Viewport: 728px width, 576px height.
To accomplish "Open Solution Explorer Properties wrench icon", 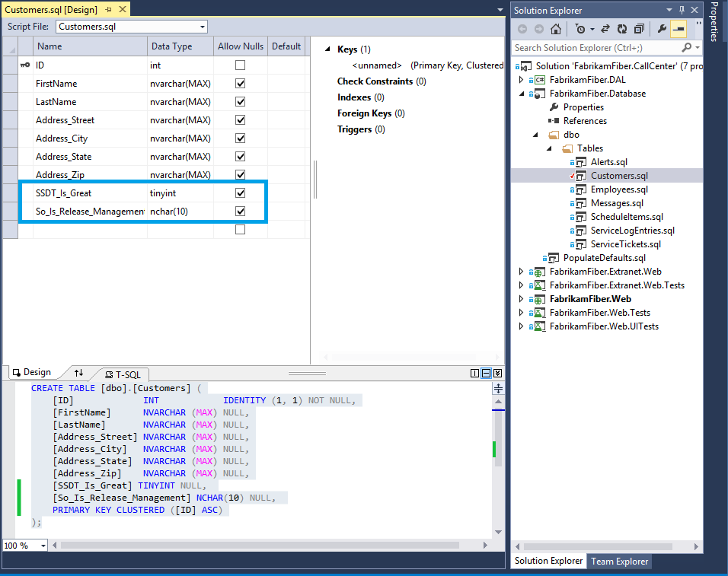I will [661, 29].
